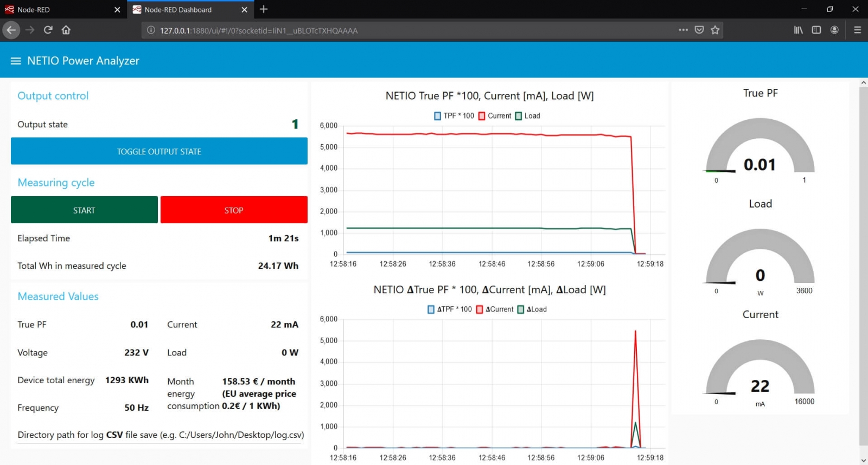Toggle ΔLoad series in lower chart

[x=532, y=309]
